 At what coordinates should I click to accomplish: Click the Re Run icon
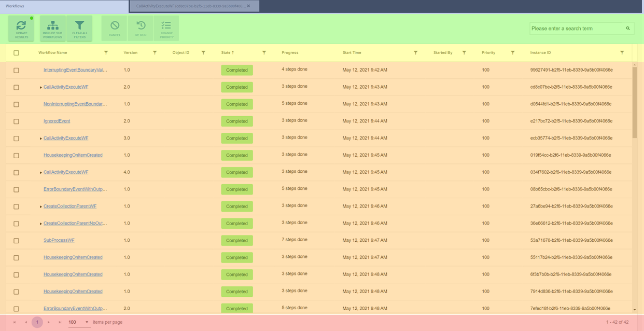(139, 25)
